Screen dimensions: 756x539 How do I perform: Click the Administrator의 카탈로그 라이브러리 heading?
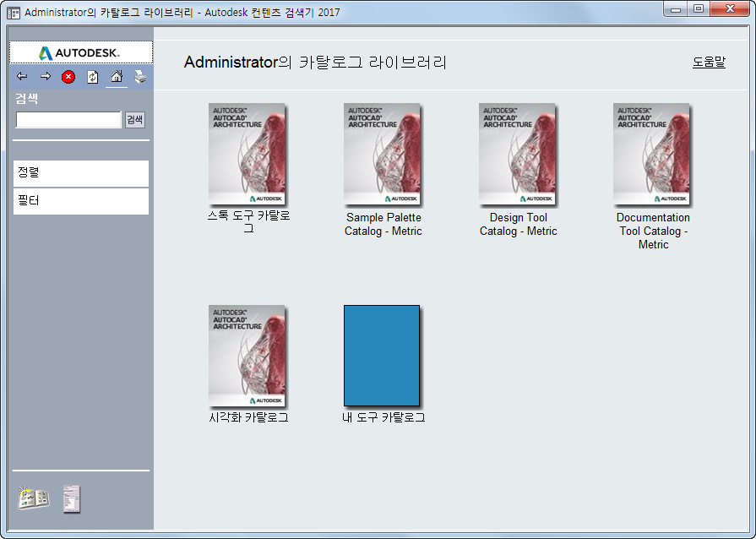click(315, 63)
